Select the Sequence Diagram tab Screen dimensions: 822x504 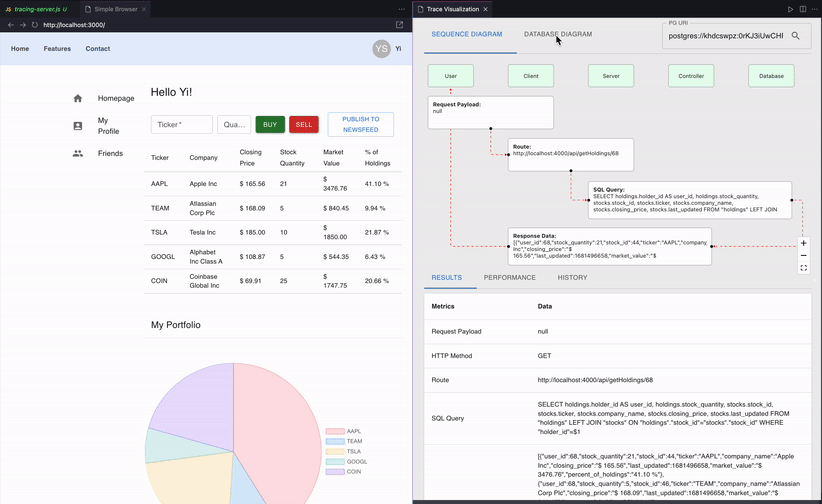coord(467,34)
